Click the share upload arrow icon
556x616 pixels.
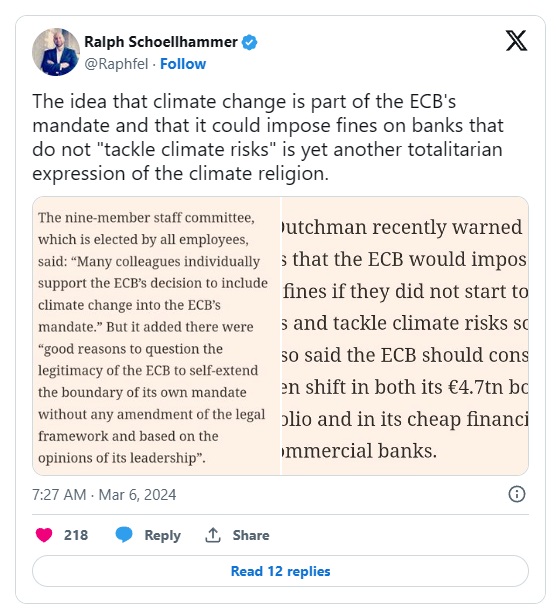click(x=213, y=535)
